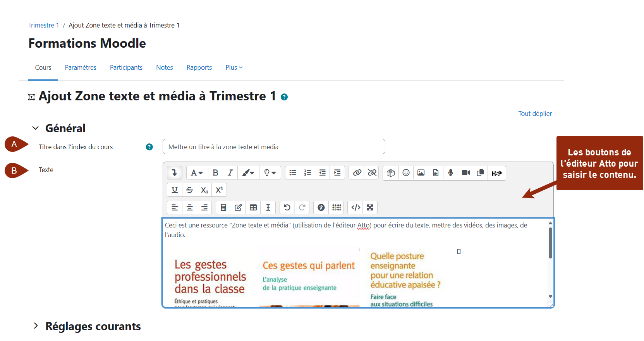Click inside the editor text paragraph
This screenshot has width=644, height=341.
346,230
